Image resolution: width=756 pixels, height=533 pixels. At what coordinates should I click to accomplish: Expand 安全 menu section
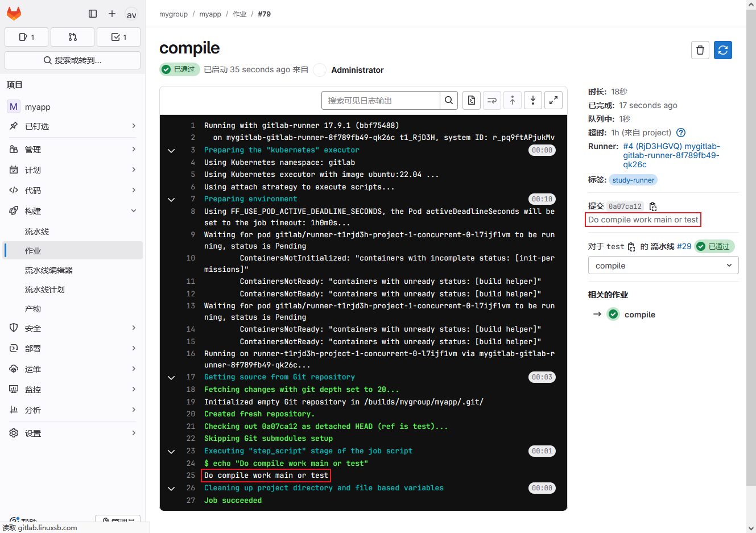point(72,328)
